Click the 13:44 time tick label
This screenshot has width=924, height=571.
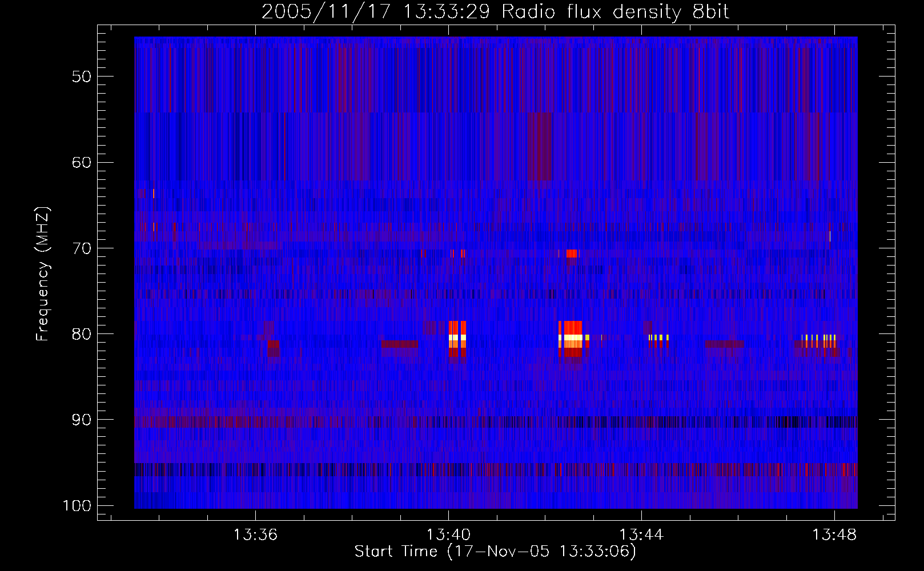coord(641,535)
